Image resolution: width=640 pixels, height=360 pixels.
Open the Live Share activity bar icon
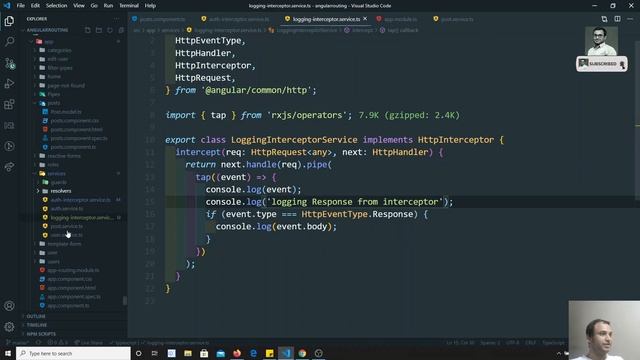(9, 167)
